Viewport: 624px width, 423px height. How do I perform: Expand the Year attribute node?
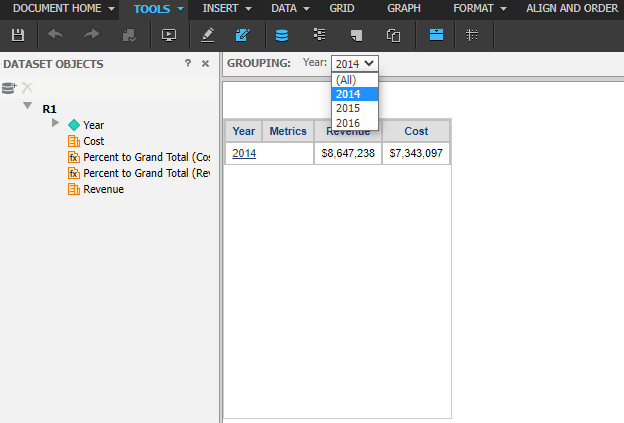pos(56,123)
